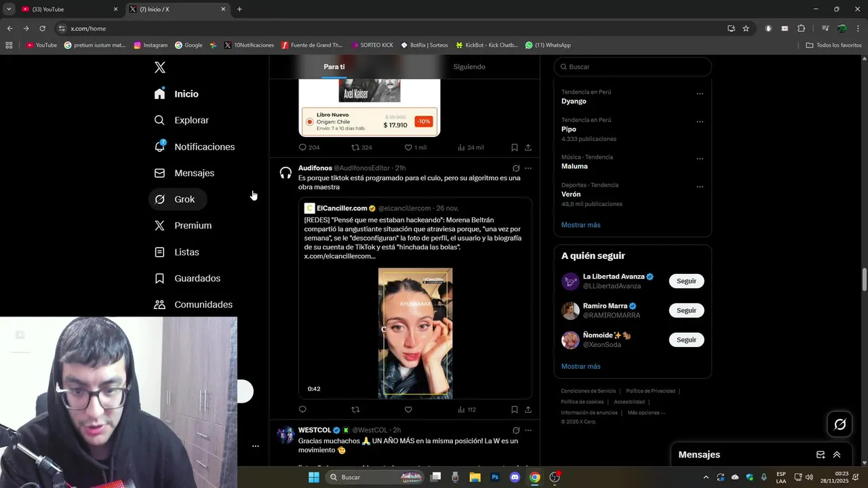Image resolution: width=868 pixels, height=488 pixels.
Task: Open Discord from the taskbar
Action: pyautogui.click(x=515, y=477)
